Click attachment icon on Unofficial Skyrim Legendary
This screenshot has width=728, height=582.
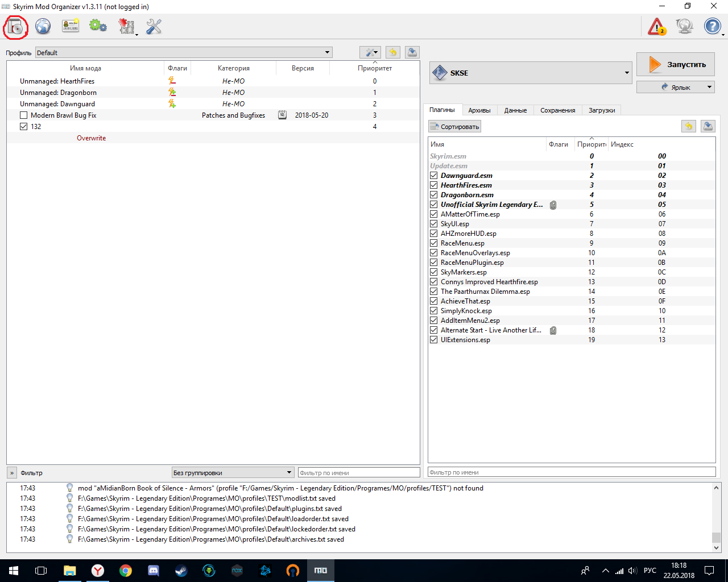pos(553,205)
